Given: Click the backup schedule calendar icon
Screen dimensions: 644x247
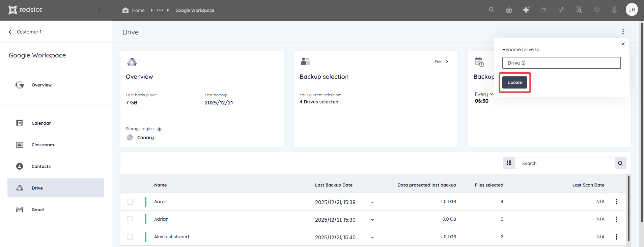Looking at the screenshot, I should (479, 62).
